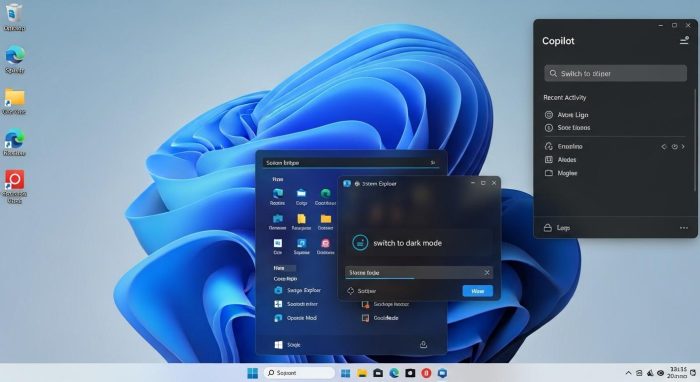Open the three-dots menu in Copilot footer
This screenshot has height=382, width=700.
(x=683, y=228)
